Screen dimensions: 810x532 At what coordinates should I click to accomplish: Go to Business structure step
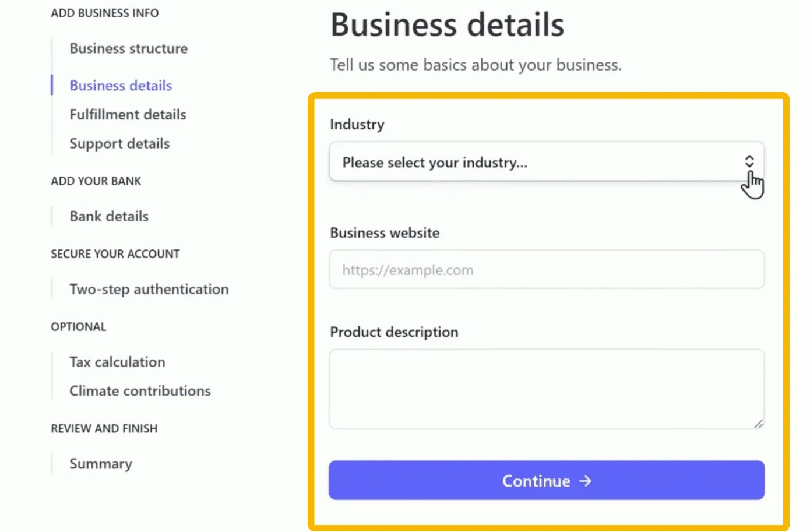point(128,48)
